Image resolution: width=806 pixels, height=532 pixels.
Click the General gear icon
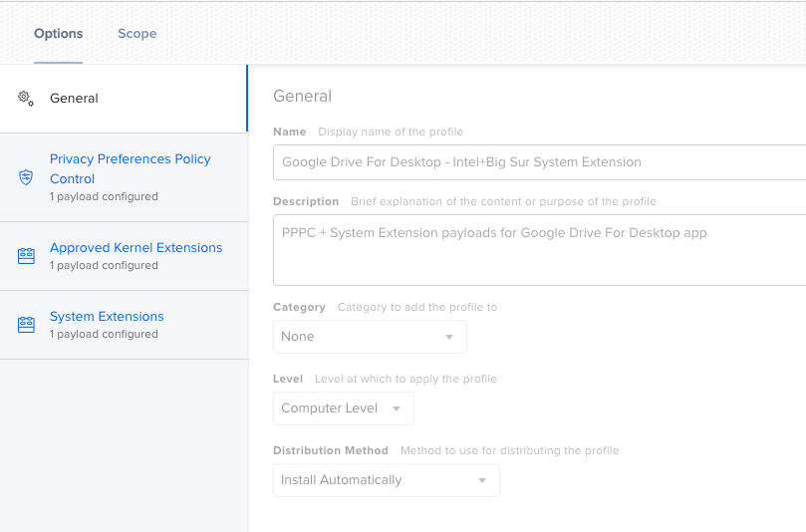pos(26,99)
